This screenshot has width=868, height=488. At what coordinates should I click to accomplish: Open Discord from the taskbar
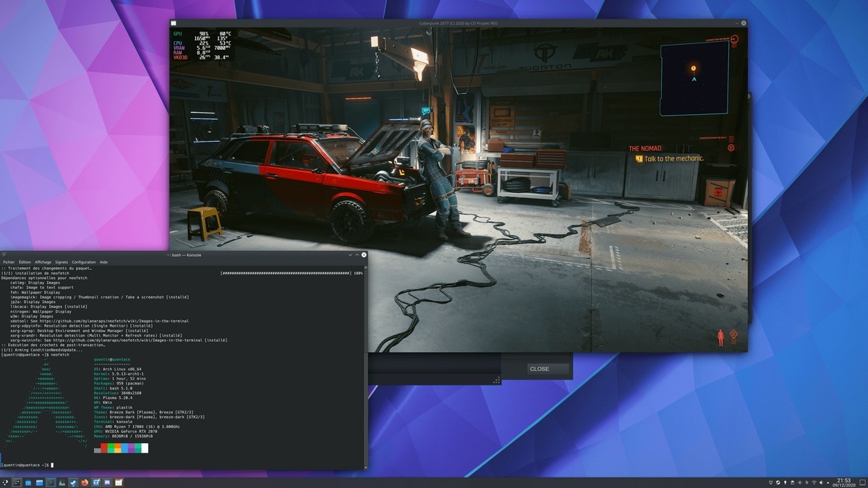coord(107,481)
